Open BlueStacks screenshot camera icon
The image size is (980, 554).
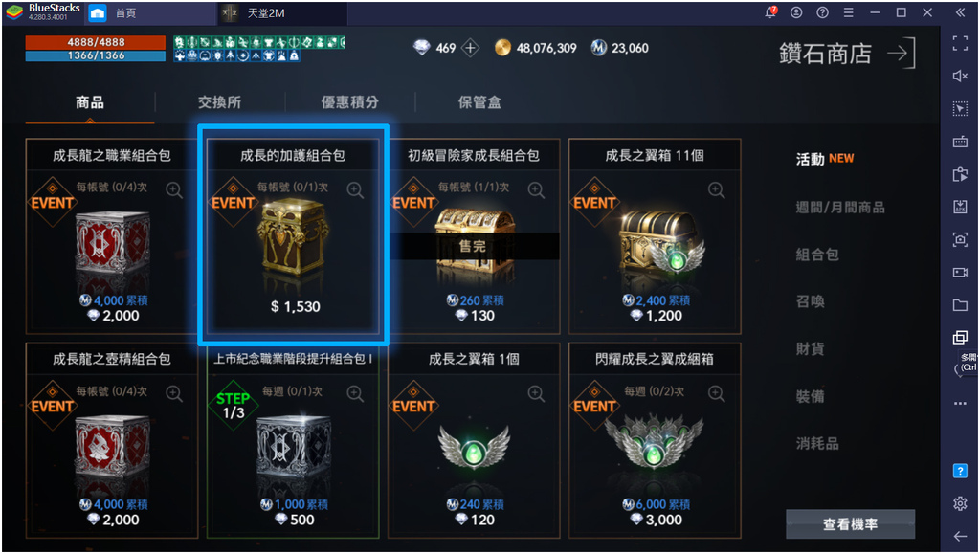pos(960,239)
